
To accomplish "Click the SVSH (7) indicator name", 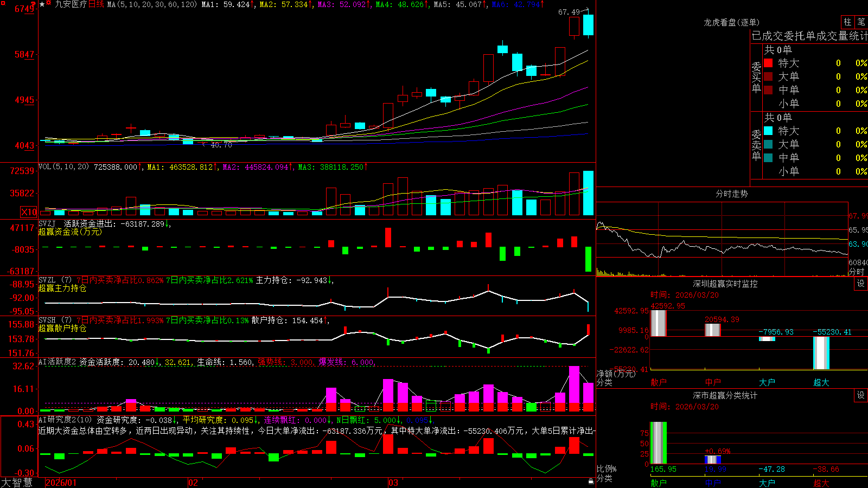I will pyautogui.click(x=55, y=320).
